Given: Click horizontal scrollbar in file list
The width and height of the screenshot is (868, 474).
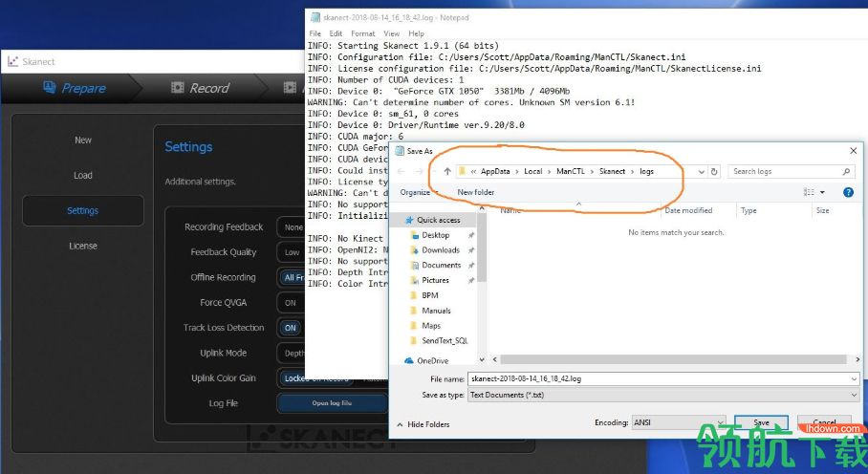Looking at the screenshot, I should (x=672, y=359).
